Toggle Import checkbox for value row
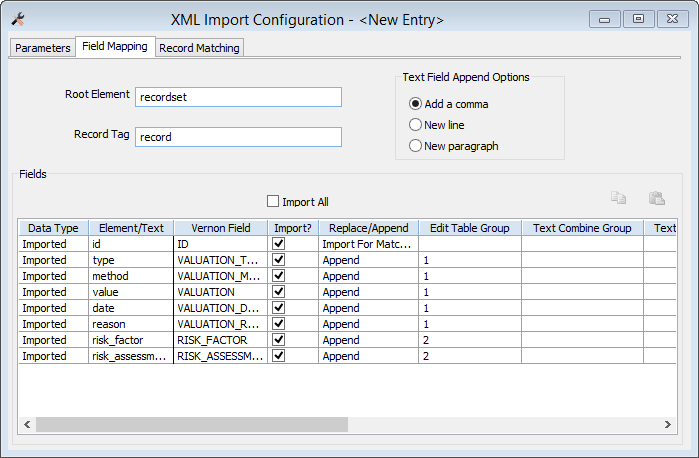Screen dimensions: 699x458 279,292
